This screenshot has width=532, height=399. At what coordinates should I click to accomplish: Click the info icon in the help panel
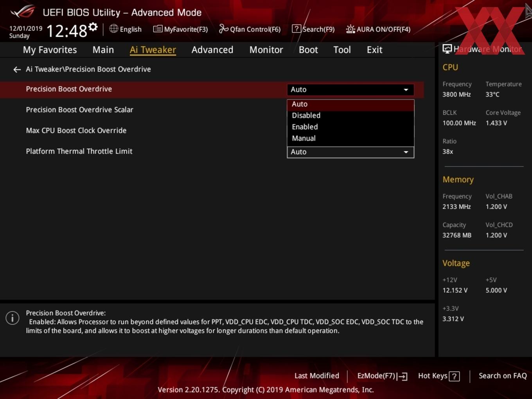click(x=13, y=318)
